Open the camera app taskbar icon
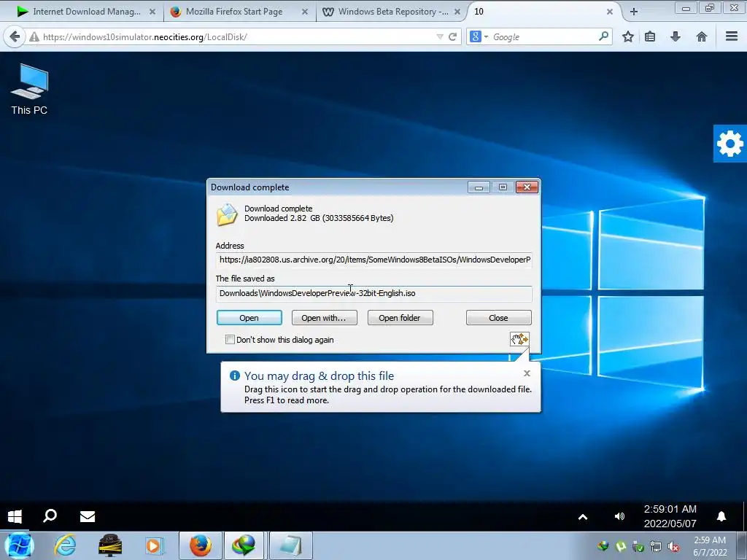The height and width of the screenshot is (560, 747). (x=110, y=545)
